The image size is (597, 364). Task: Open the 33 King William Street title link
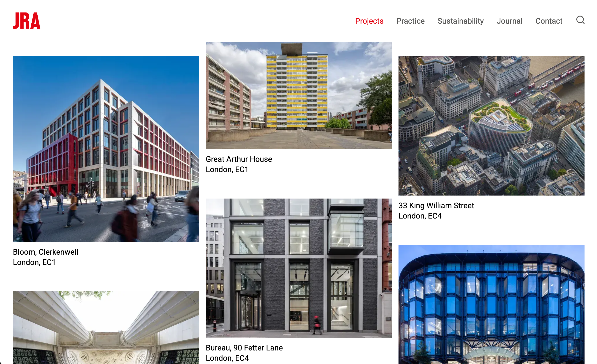click(436, 205)
